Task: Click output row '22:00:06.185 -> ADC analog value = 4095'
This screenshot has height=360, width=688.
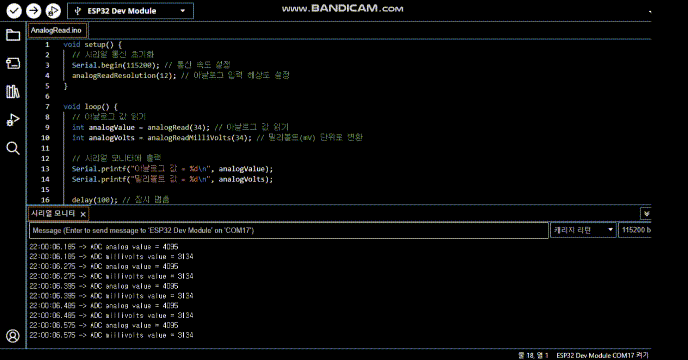Action: pyautogui.click(x=104, y=247)
